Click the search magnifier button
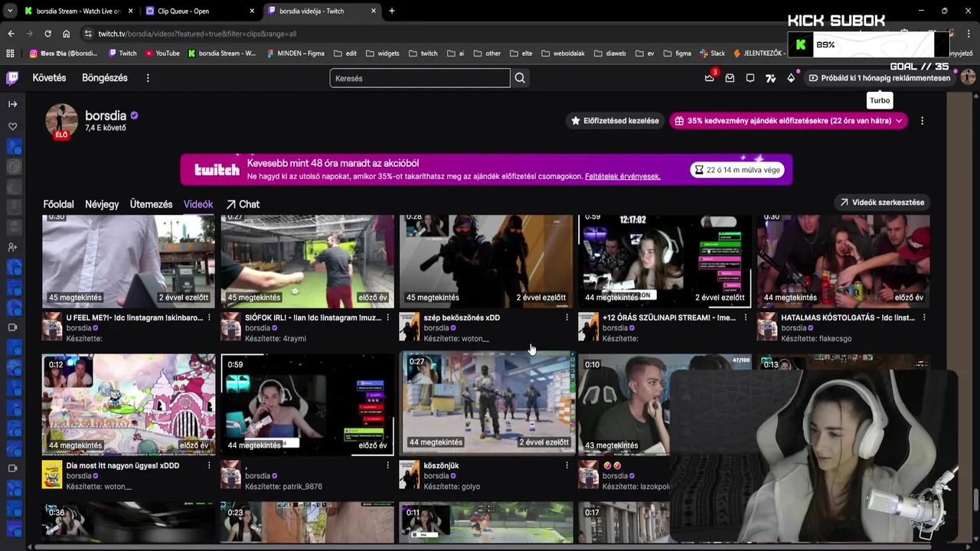This screenshot has width=980, height=551. click(520, 78)
